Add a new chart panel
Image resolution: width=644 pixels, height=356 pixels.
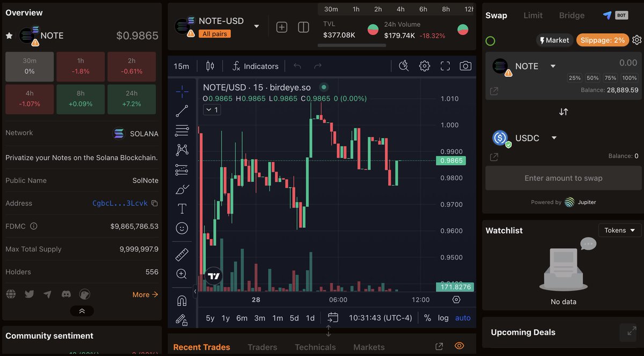click(x=282, y=27)
